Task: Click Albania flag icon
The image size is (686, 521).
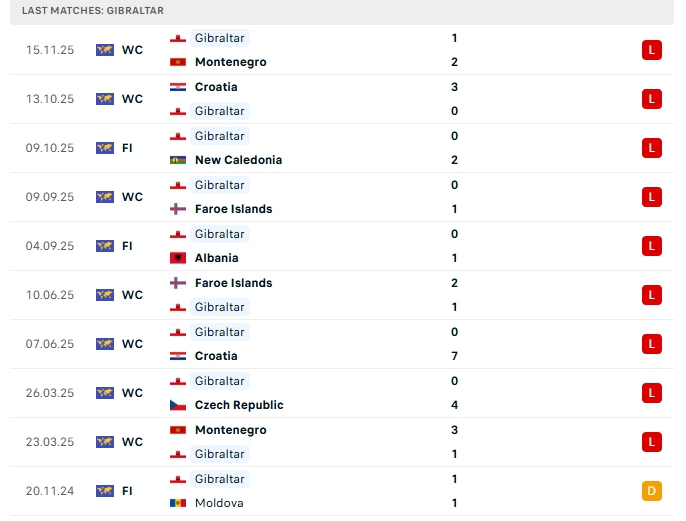Action: pos(177,258)
